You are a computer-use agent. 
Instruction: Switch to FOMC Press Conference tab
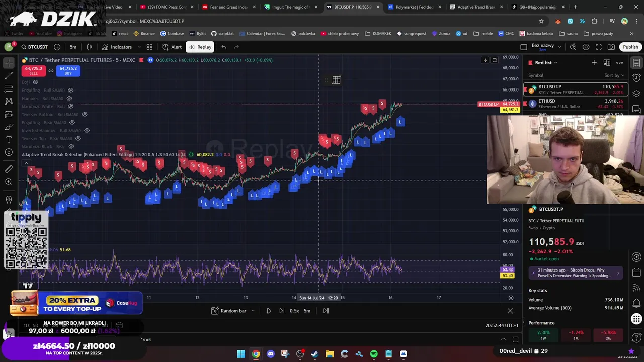[167, 7]
